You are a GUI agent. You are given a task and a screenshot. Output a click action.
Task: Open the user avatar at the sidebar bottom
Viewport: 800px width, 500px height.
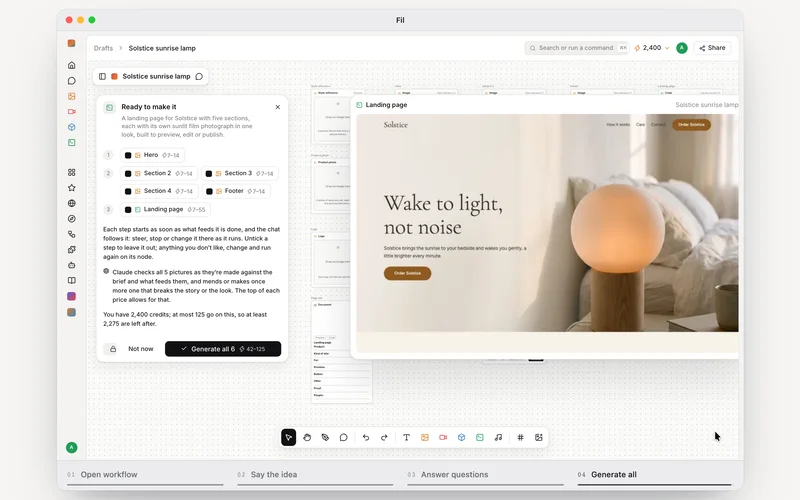pyautogui.click(x=71, y=447)
